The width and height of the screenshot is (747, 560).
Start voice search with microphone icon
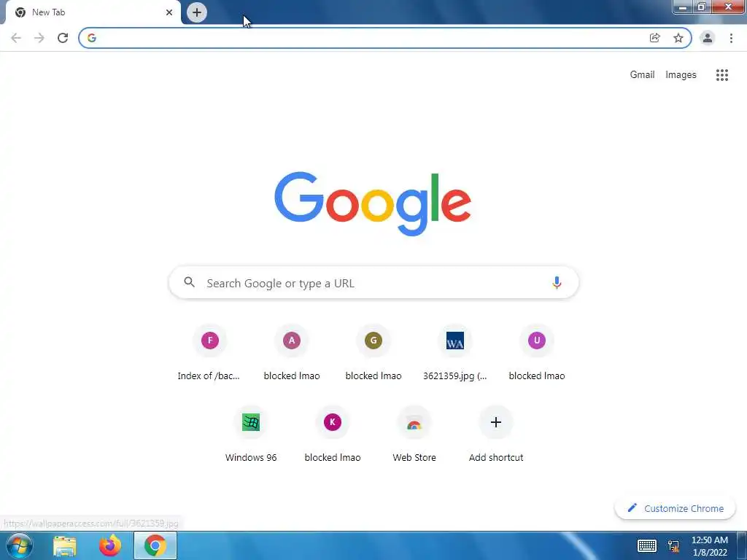point(557,283)
